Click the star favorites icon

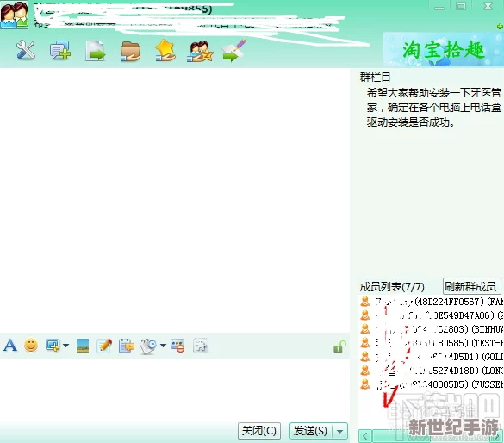point(165,50)
